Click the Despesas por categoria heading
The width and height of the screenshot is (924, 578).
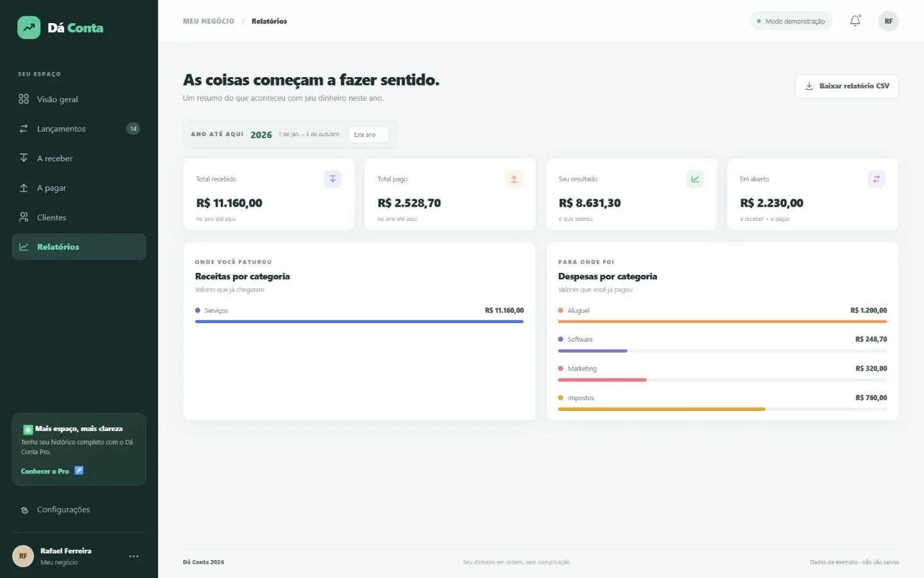pyautogui.click(x=608, y=276)
